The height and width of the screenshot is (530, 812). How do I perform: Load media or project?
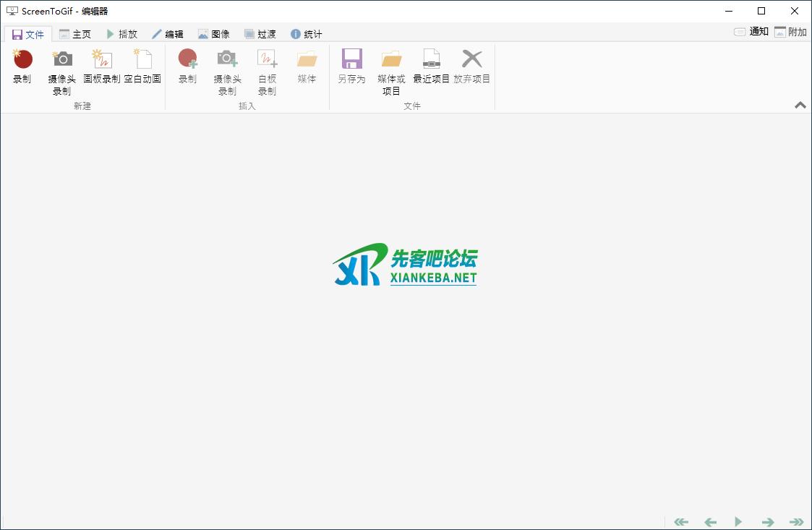coord(391,60)
